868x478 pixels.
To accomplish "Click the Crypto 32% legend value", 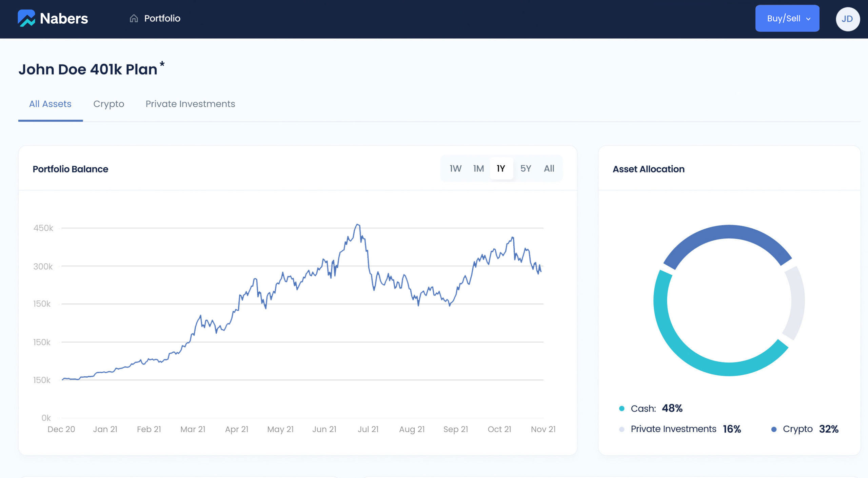I will (829, 429).
